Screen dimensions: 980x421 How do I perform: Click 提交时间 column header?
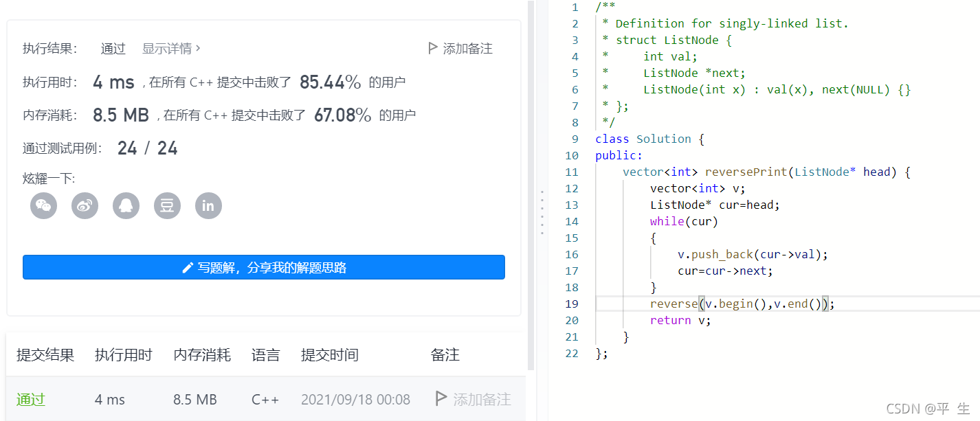330,355
